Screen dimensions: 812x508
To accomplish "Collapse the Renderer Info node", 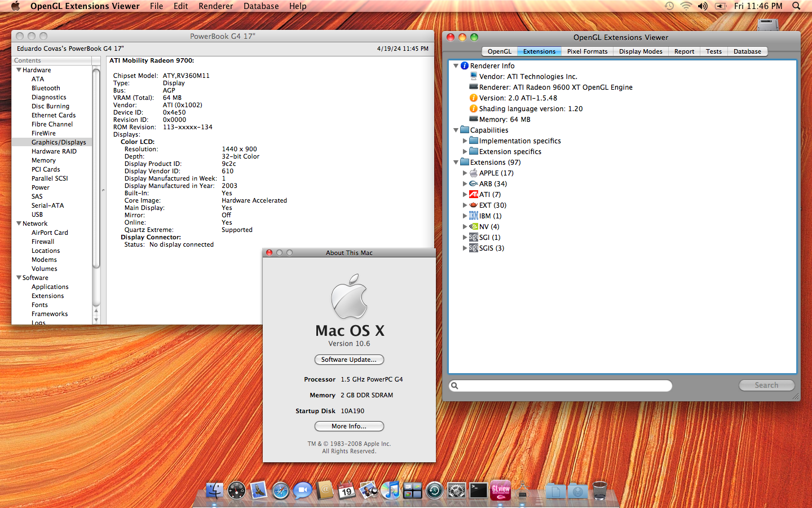I will [x=456, y=66].
